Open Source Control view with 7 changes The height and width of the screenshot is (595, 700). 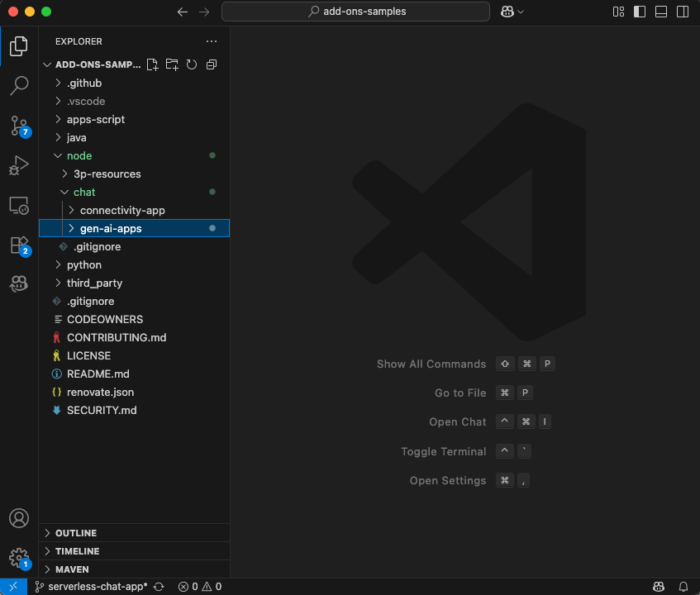pyautogui.click(x=18, y=126)
